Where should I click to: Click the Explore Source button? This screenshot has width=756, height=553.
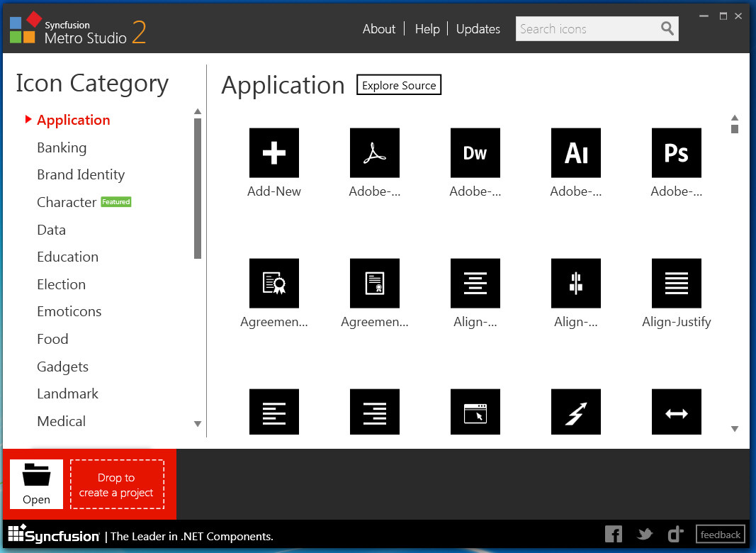[399, 85]
